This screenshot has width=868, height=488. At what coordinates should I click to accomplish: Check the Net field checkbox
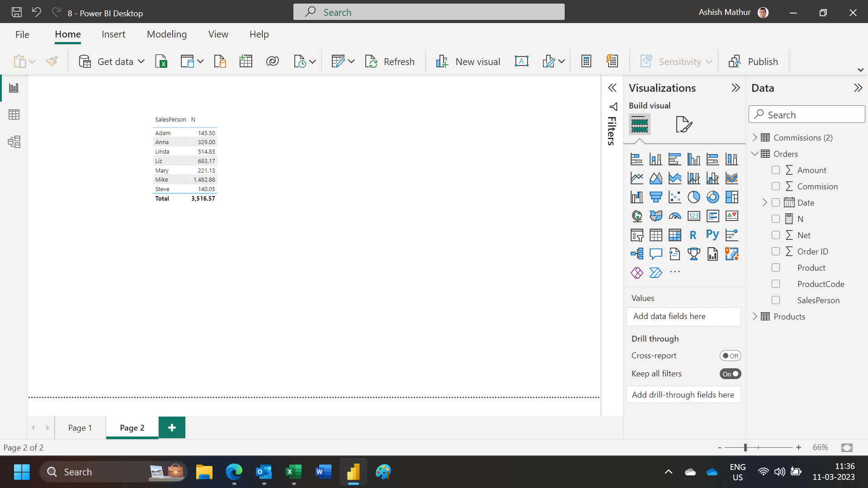(x=776, y=235)
